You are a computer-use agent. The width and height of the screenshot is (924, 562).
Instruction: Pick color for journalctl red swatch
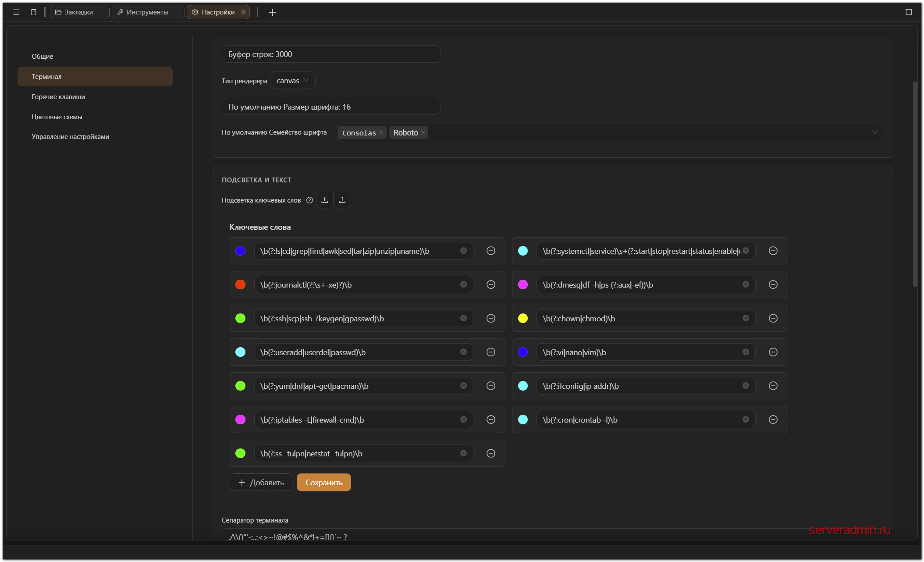coord(240,285)
